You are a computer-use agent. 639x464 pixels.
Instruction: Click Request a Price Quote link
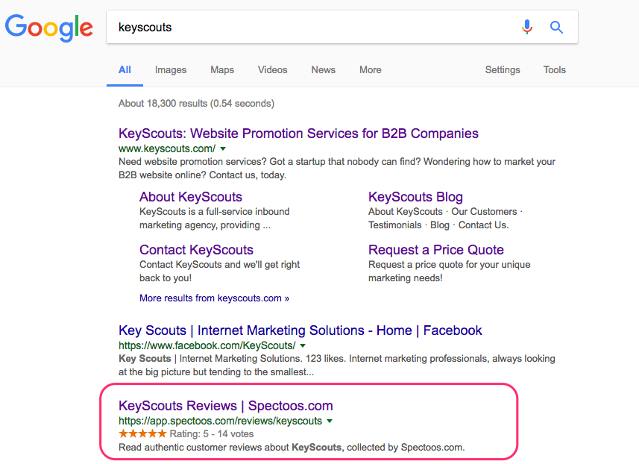pos(435,249)
